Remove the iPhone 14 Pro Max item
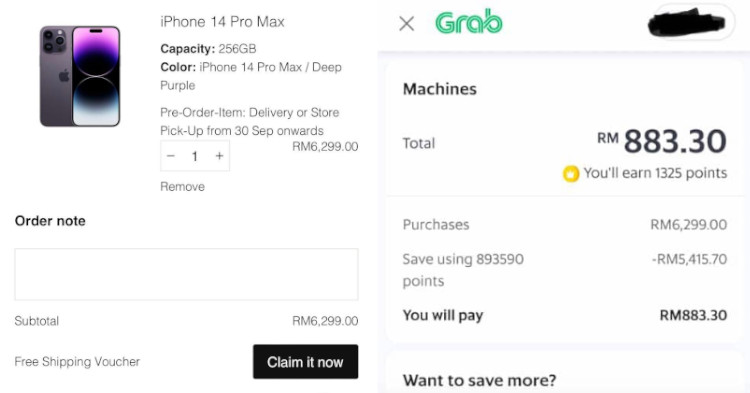This screenshot has width=750, height=393. [182, 186]
